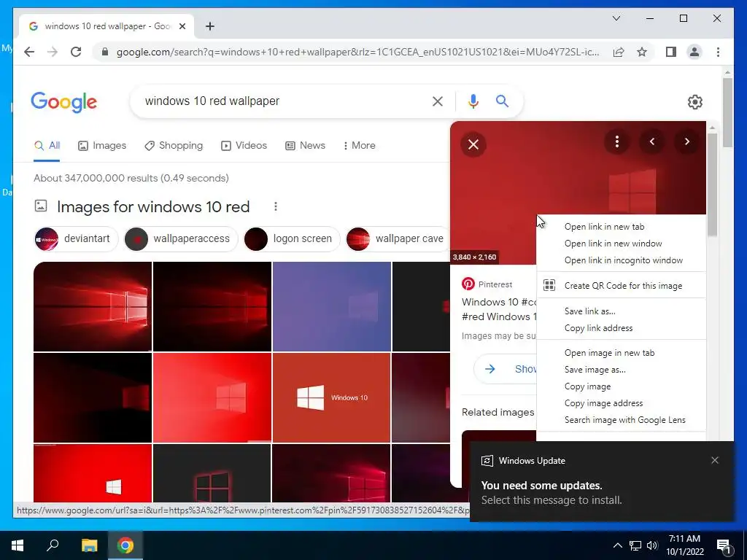The width and height of the screenshot is (747, 560).
Task: Go to previous image in preview
Action: (651, 141)
